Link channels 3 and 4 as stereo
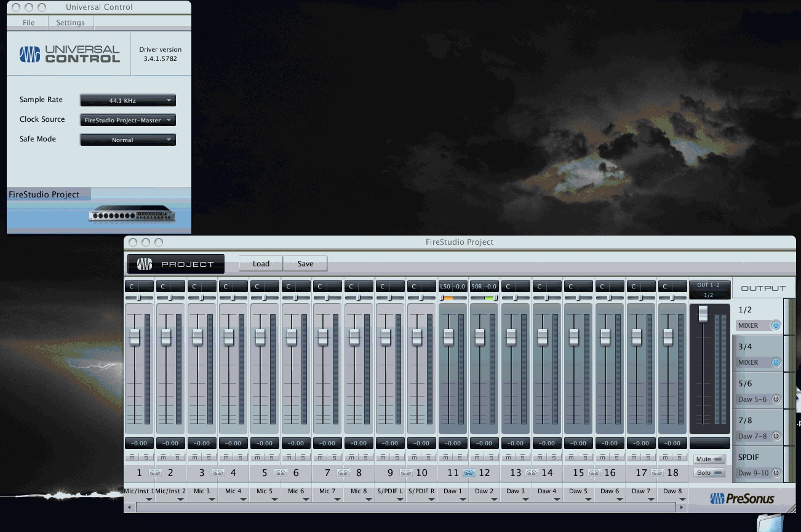Image resolution: width=801 pixels, height=532 pixels. [218, 473]
